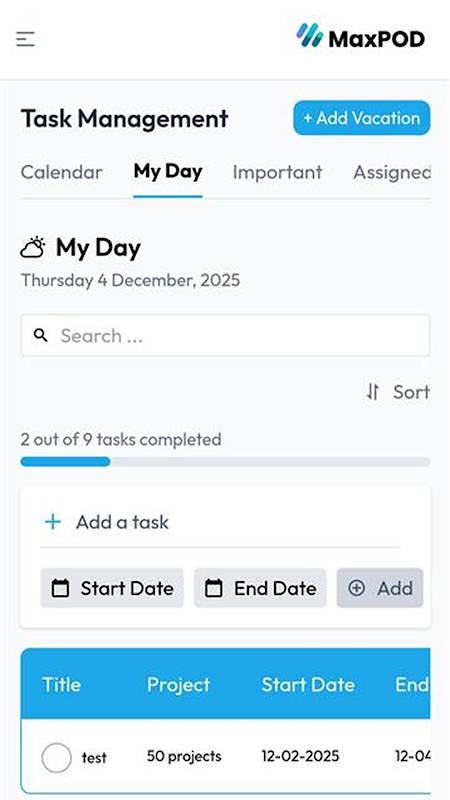The image size is (450, 800).
Task: Open the Start Date picker
Action: tap(112, 588)
